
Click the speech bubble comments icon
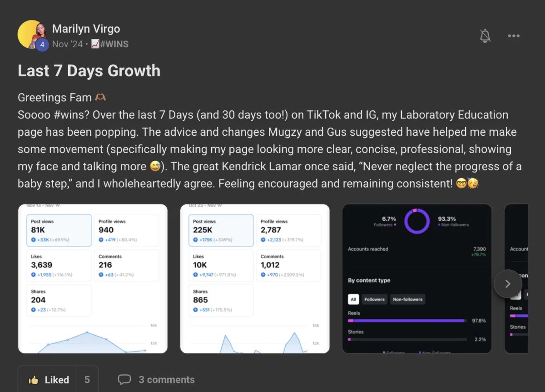pos(124,380)
